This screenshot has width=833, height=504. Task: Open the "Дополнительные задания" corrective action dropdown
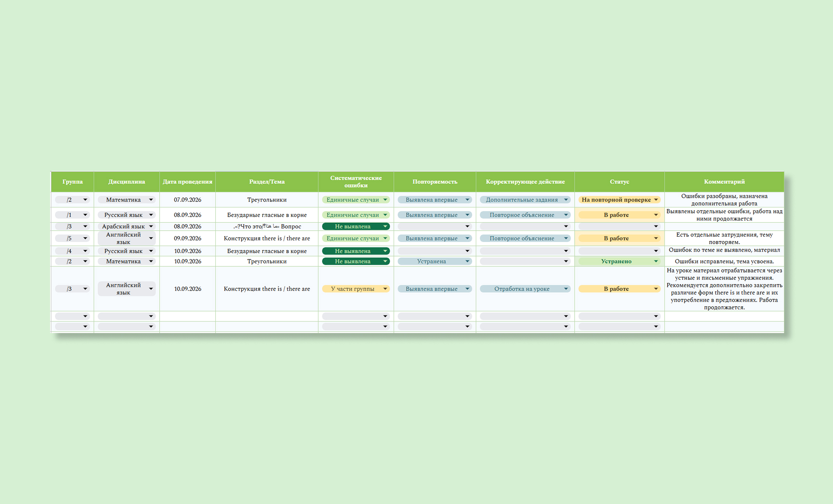525,200
